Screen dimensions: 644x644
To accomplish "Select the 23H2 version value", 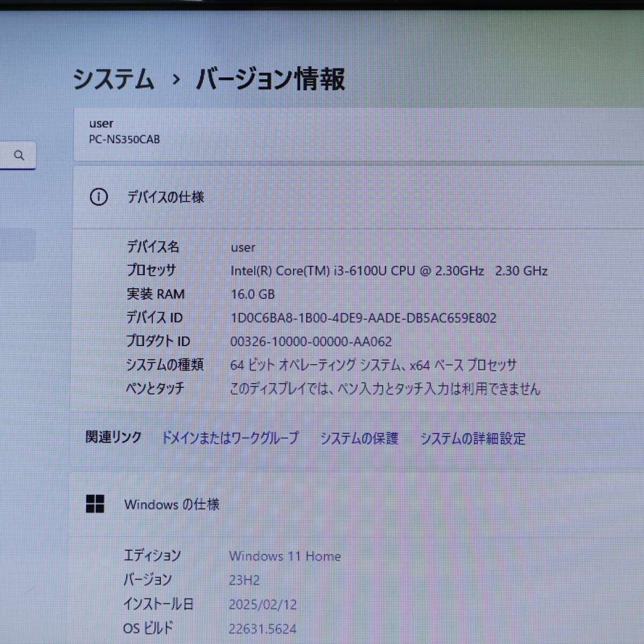I will (244, 580).
